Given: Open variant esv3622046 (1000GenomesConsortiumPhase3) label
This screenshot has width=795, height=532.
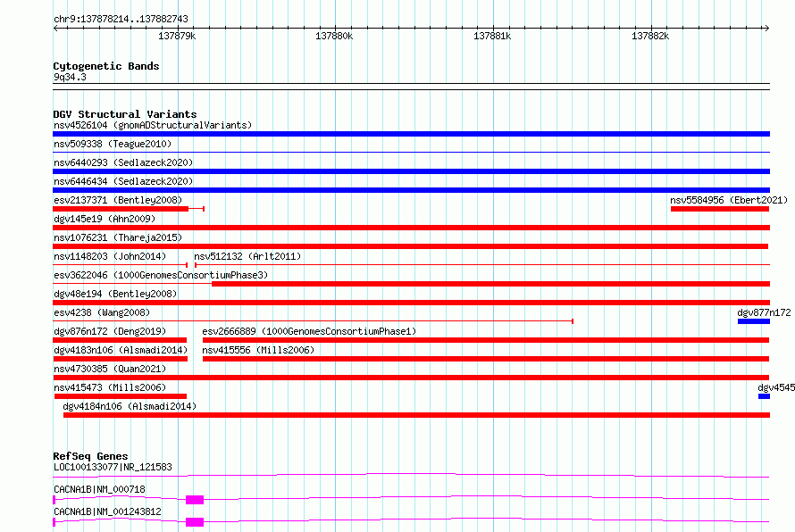Looking at the screenshot, I should [161, 275].
